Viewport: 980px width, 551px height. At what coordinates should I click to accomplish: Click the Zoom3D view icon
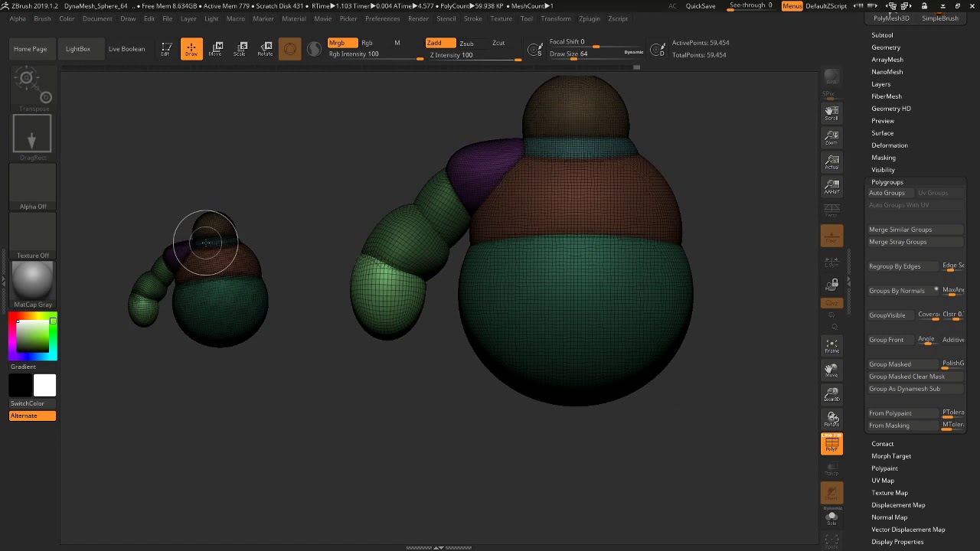(831, 395)
